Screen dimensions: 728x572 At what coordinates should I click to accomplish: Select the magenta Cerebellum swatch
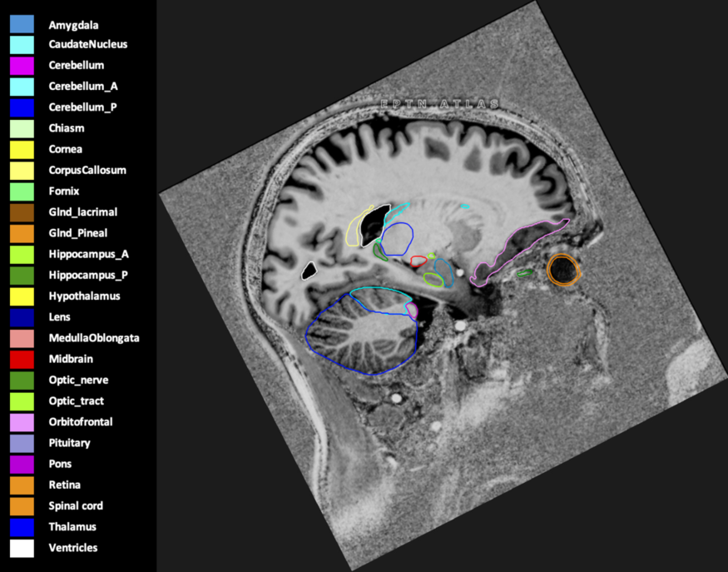tap(22, 66)
